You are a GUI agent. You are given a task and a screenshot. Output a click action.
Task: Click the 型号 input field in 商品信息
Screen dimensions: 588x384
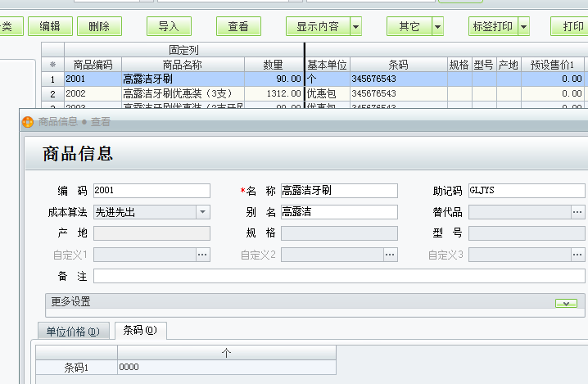click(527, 233)
